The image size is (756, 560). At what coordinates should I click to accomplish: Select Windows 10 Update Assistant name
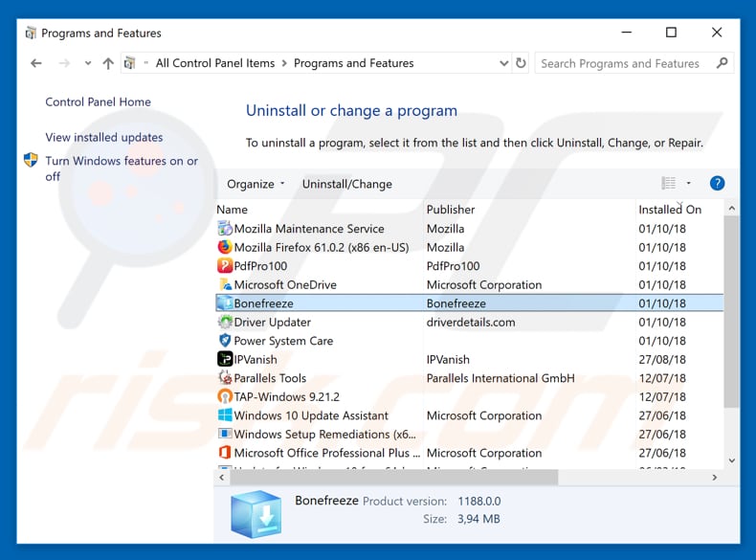[x=311, y=415]
